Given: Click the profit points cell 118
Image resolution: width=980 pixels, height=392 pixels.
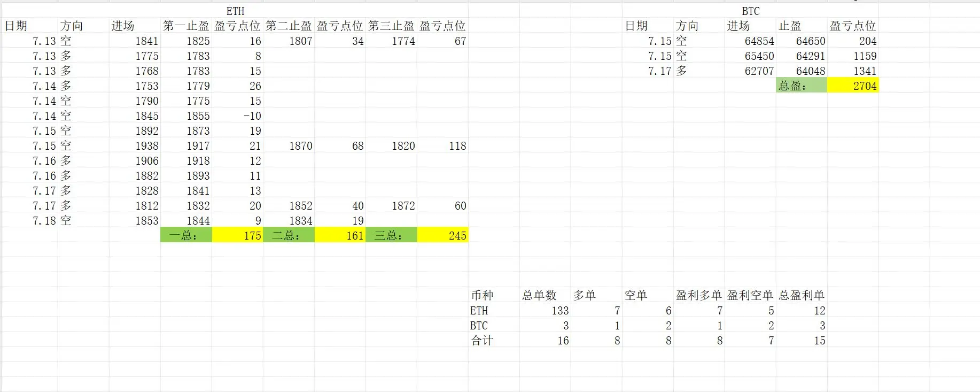Looking at the screenshot, I should pyautogui.click(x=442, y=145).
